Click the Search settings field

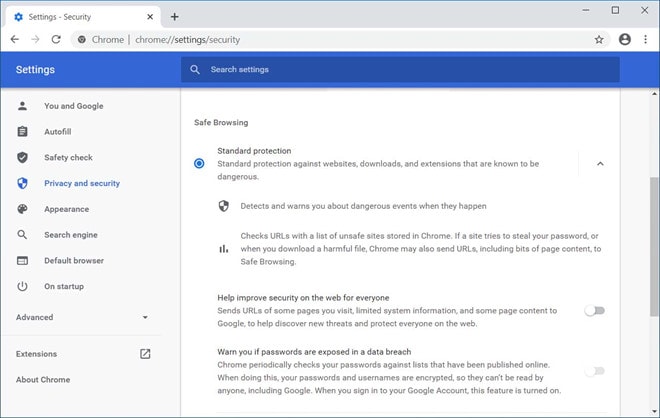400,69
